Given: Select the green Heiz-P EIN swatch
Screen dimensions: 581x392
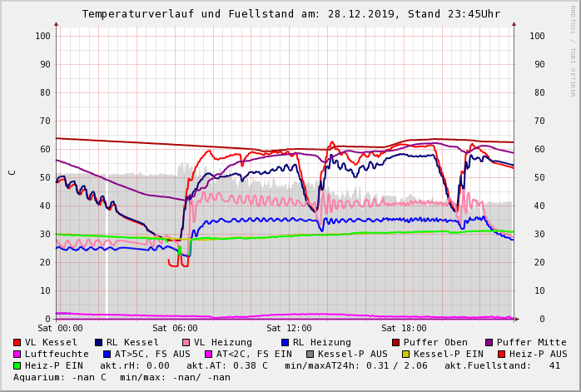Looking at the screenshot, I should coord(17,366).
